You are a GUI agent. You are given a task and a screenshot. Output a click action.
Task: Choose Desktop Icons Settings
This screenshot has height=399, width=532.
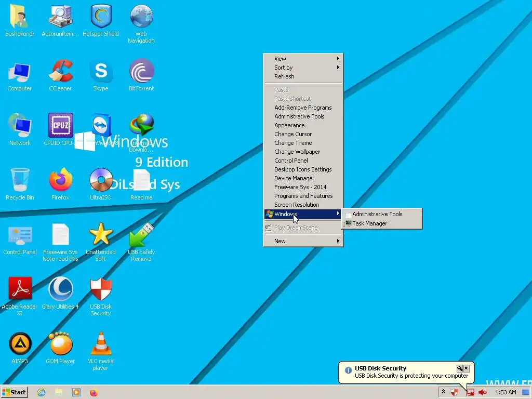(x=303, y=169)
